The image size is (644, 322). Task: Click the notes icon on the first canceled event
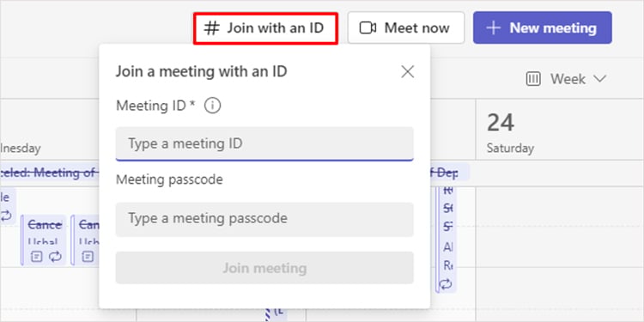[37, 257]
